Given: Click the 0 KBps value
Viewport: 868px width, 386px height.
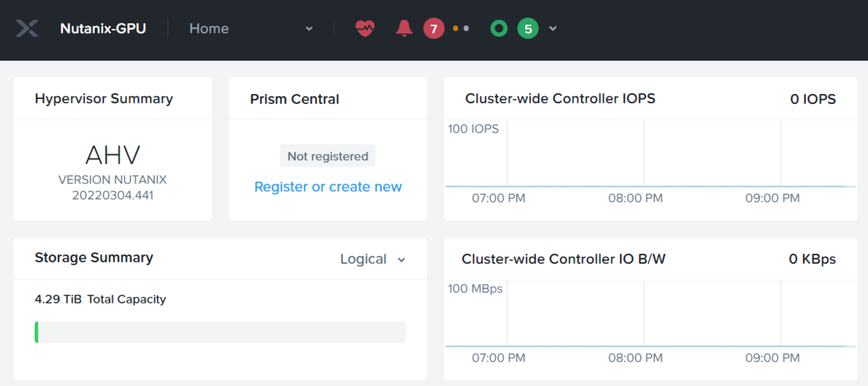Looking at the screenshot, I should (812, 259).
